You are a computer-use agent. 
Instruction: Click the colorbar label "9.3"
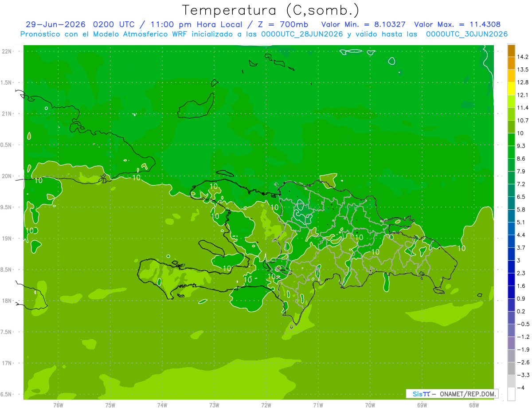point(521,146)
